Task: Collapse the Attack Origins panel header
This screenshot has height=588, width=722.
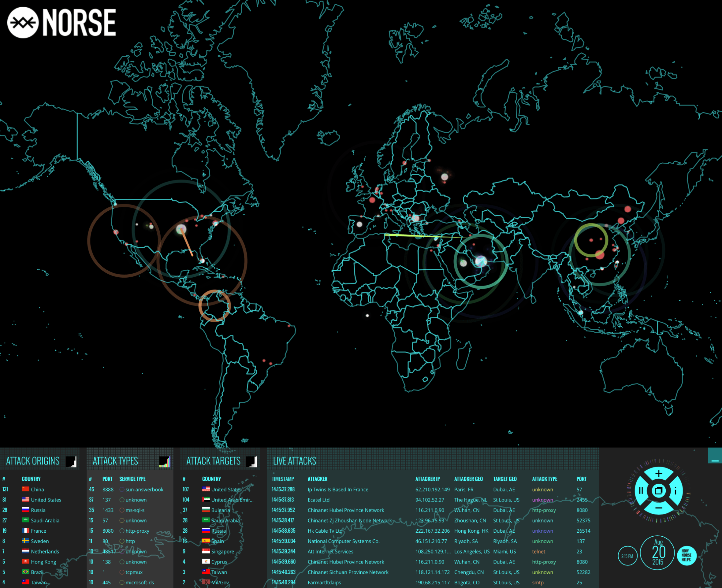Action: click(33, 461)
